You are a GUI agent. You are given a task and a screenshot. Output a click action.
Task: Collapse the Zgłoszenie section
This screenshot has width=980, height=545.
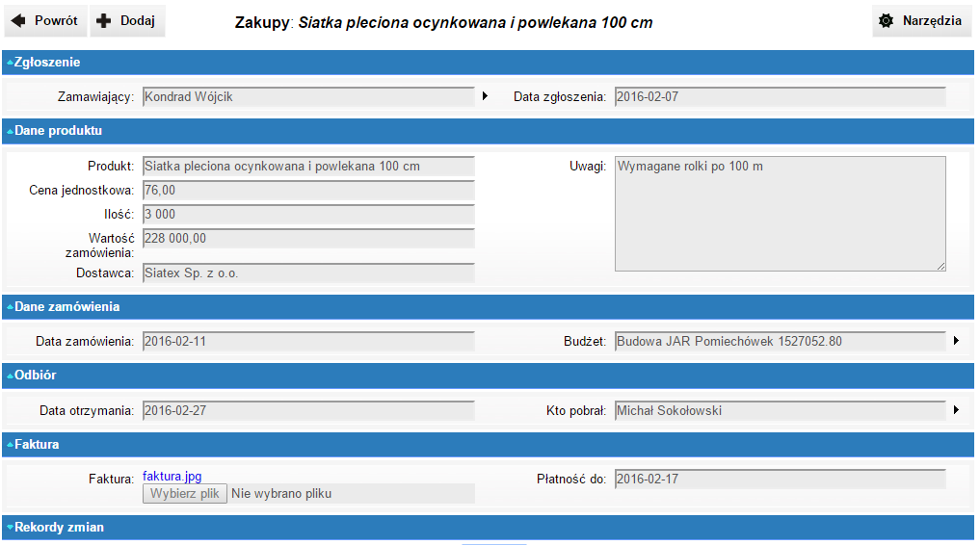tap(44, 63)
